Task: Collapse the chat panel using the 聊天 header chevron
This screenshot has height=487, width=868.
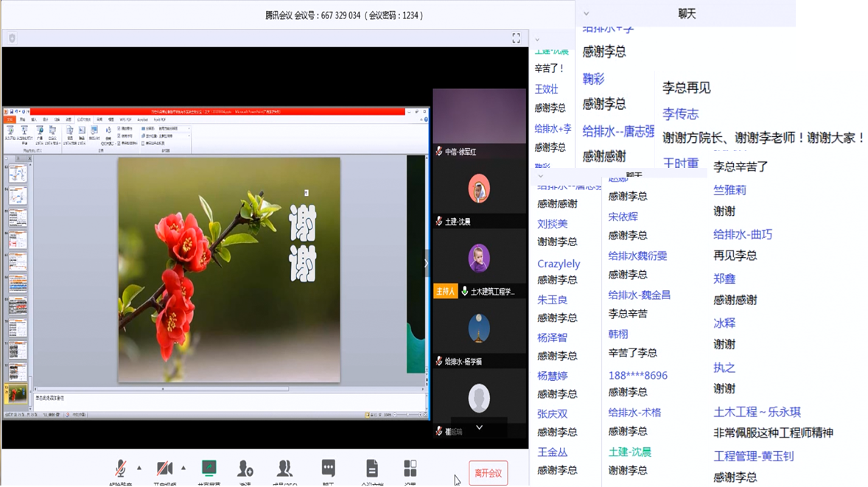Action: (587, 14)
